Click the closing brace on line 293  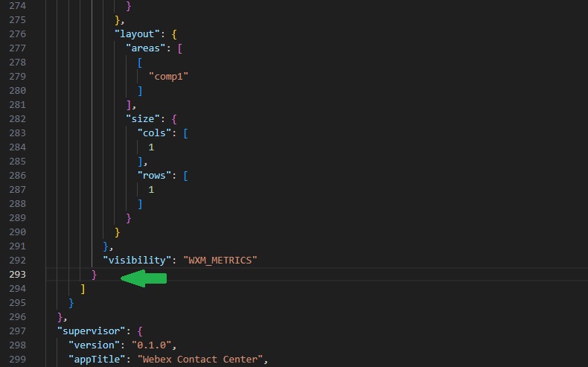click(x=94, y=275)
